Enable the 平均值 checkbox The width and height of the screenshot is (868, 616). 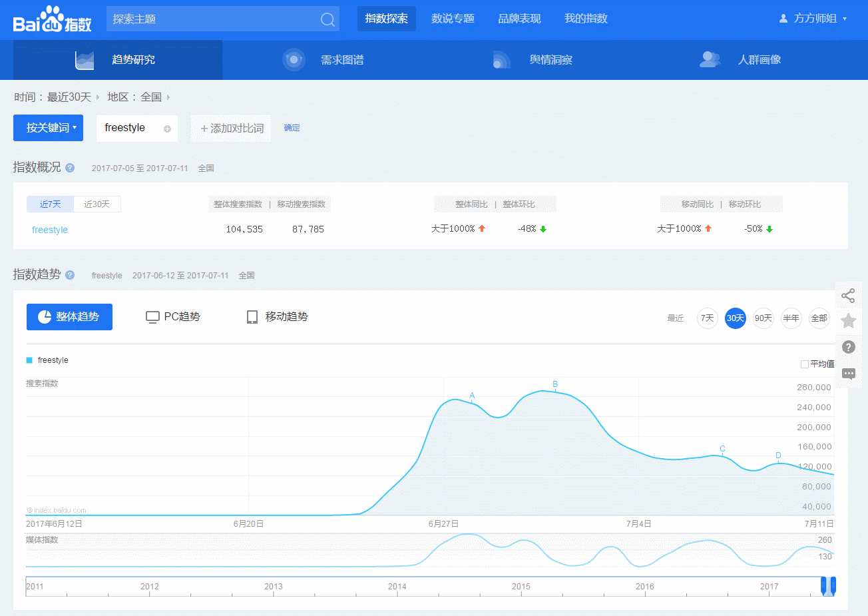804,364
